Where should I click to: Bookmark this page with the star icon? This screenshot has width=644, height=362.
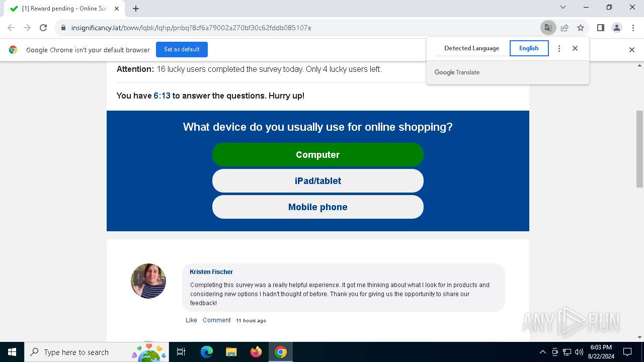pyautogui.click(x=581, y=28)
